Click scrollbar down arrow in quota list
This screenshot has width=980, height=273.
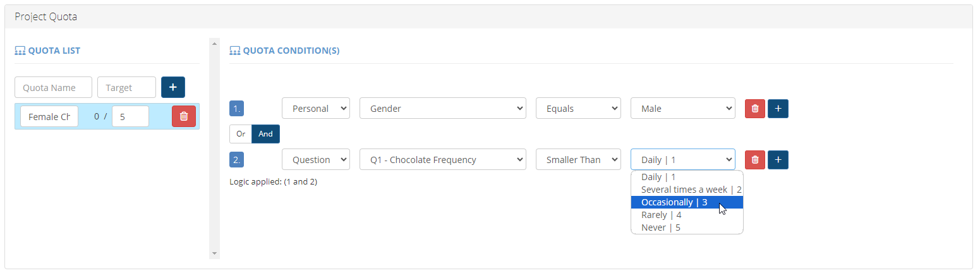tap(214, 253)
